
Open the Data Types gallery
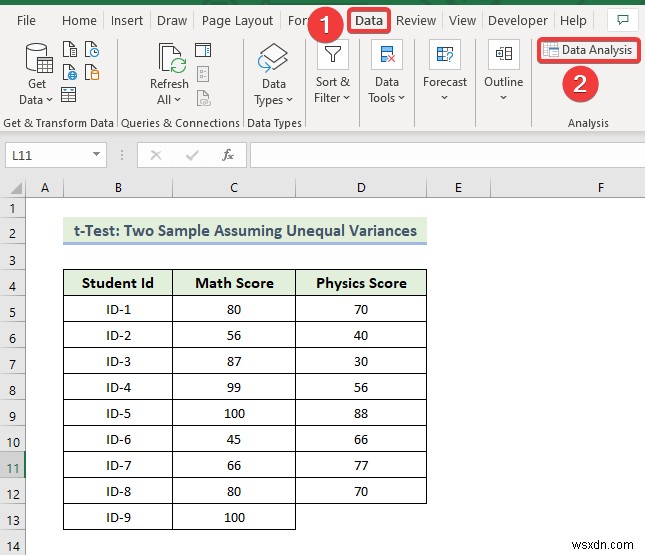tap(274, 74)
